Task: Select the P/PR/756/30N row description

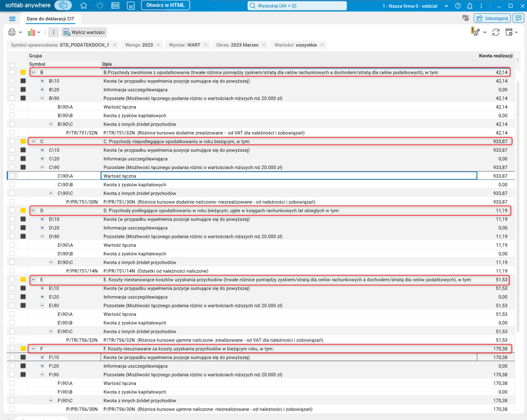Action: click(x=208, y=409)
